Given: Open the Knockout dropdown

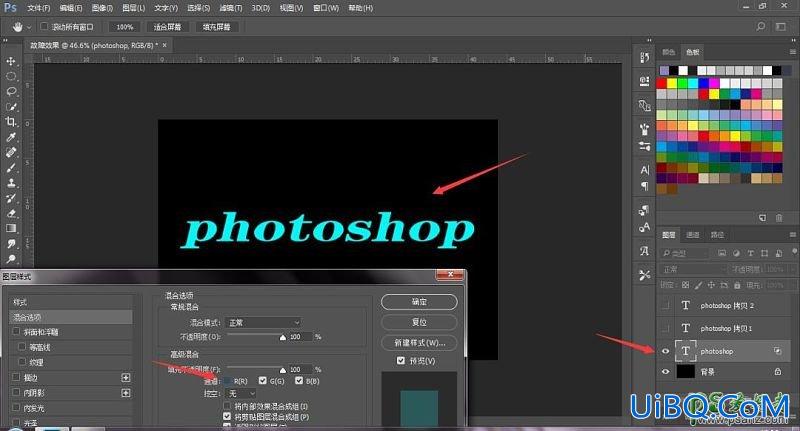Looking at the screenshot, I should pyautogui.click(x=240, y=393).
